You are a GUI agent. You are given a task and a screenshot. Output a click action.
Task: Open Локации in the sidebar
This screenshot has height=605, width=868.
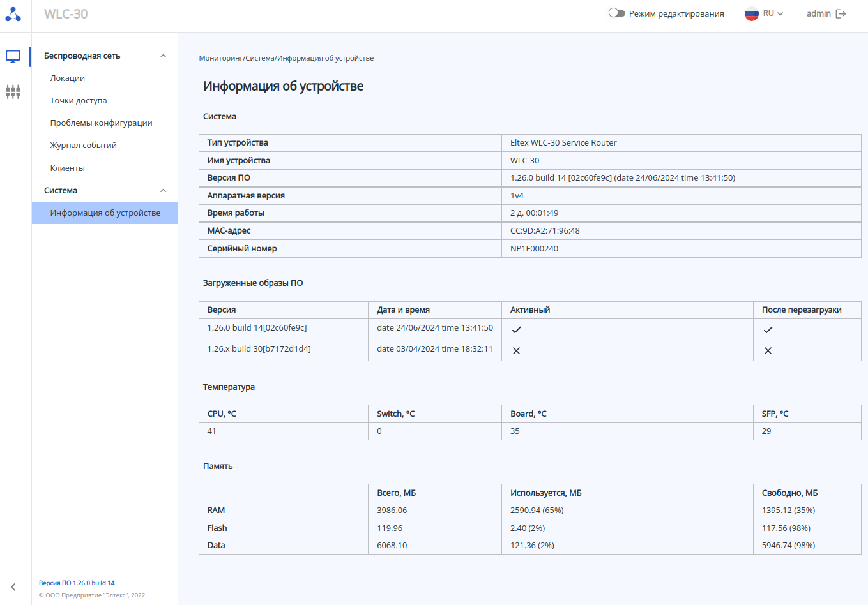pyautogui.click(x=68, y=78)
